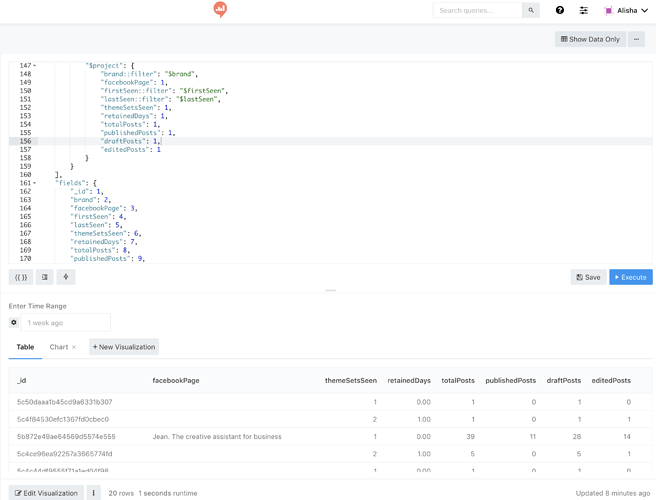This screenshot has height=500, width=656.
Task: Switch to the Table tab
Action: coord(25,347)
